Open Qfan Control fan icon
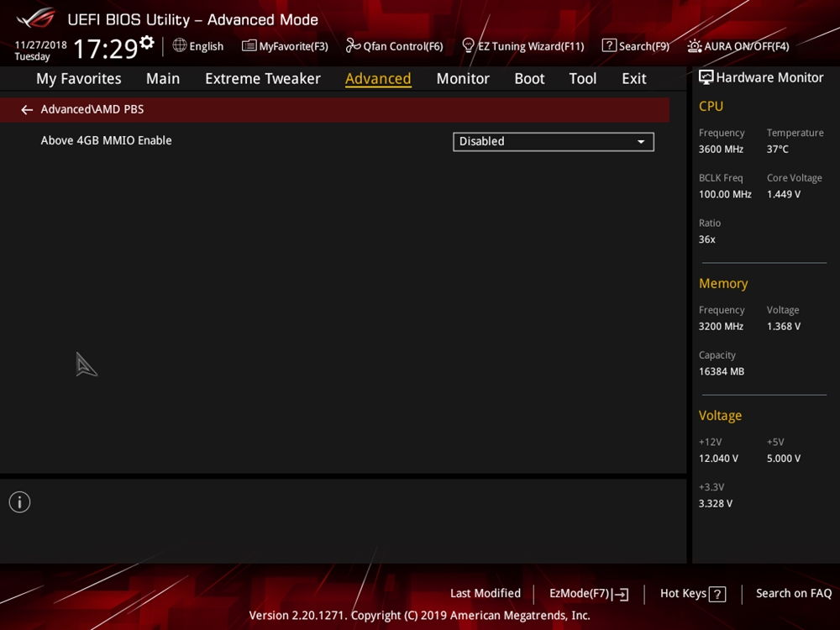This screenshot has width=840, height=630. pos(353,45)
